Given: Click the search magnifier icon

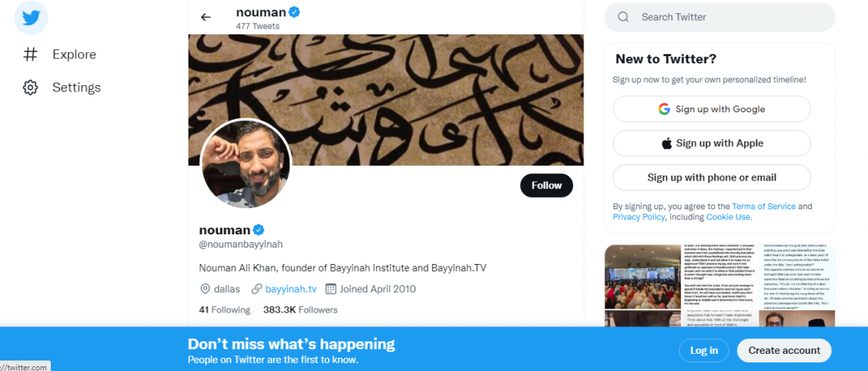Looking at the screenshot, I should coord(623,17).
